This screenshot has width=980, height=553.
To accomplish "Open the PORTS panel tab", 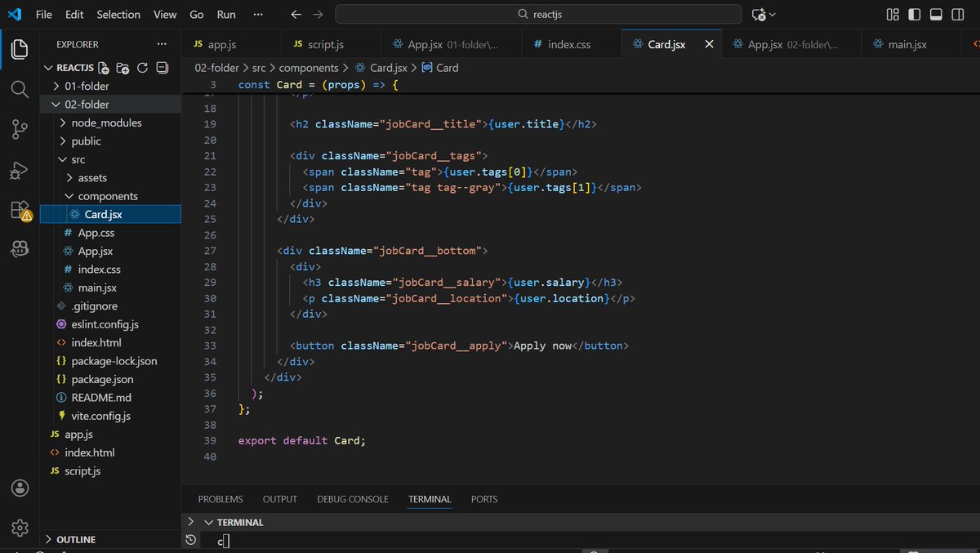I will pyautogui.click(x=484, y=499).
